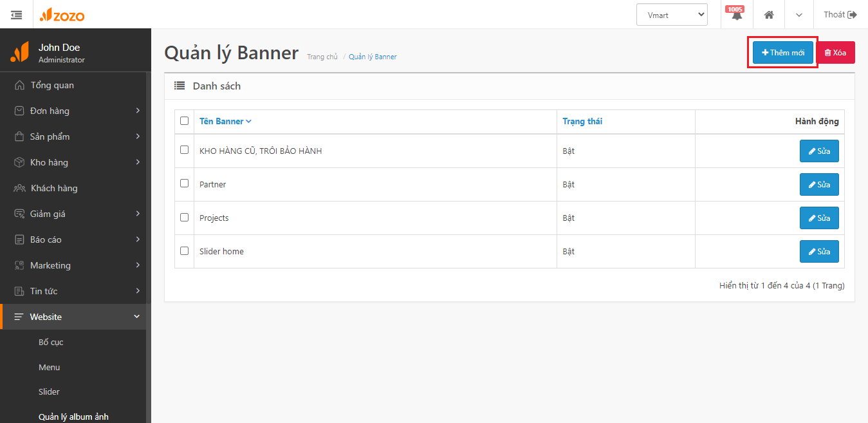Collapse the Website submenu chevron

pos(136,317)
